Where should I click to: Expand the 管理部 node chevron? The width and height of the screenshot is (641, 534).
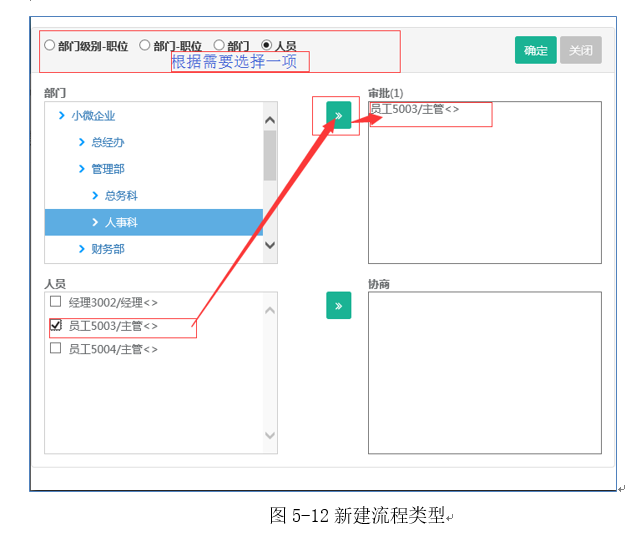(82, 169)
